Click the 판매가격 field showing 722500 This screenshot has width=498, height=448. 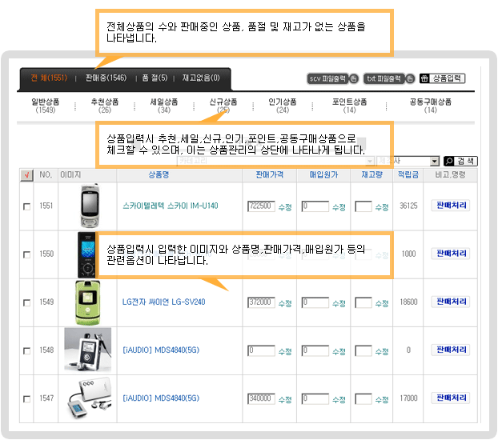(x=261, y=206)
